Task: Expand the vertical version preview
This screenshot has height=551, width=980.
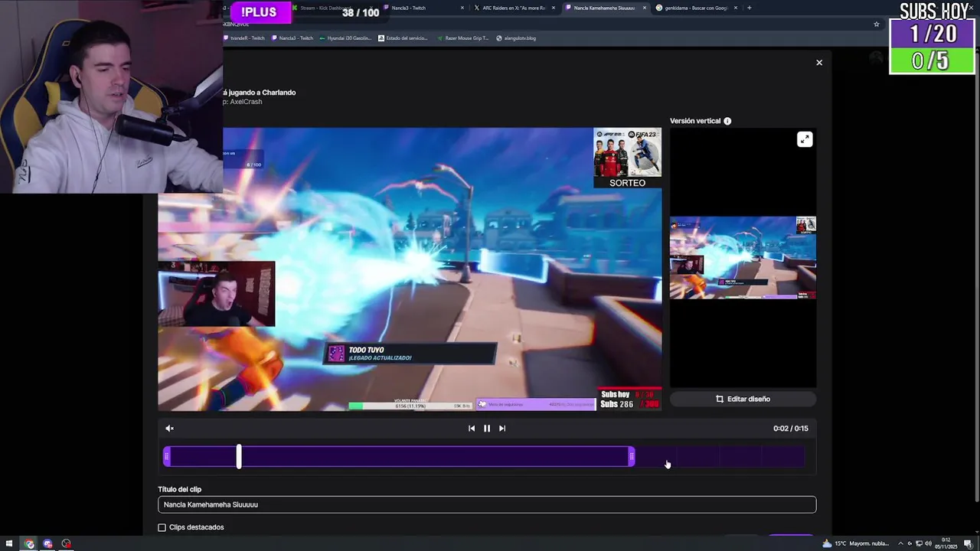Action: (x=805, y=139)
